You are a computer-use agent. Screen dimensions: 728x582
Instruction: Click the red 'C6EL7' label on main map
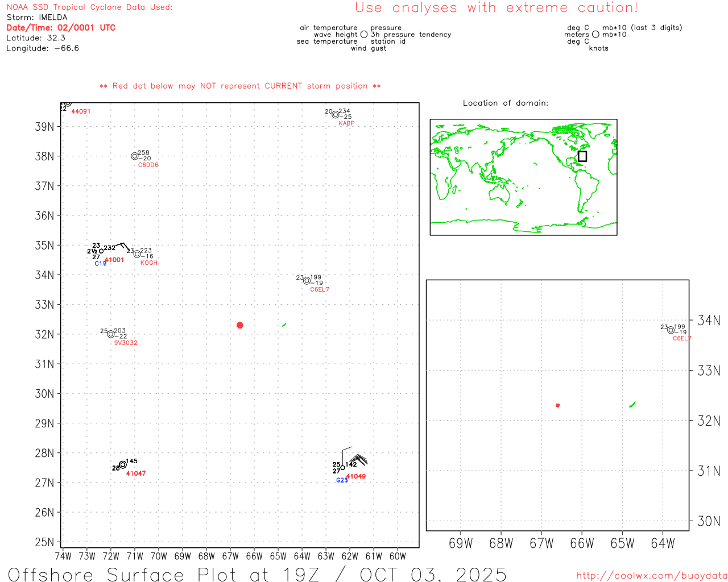pos(320,289)
